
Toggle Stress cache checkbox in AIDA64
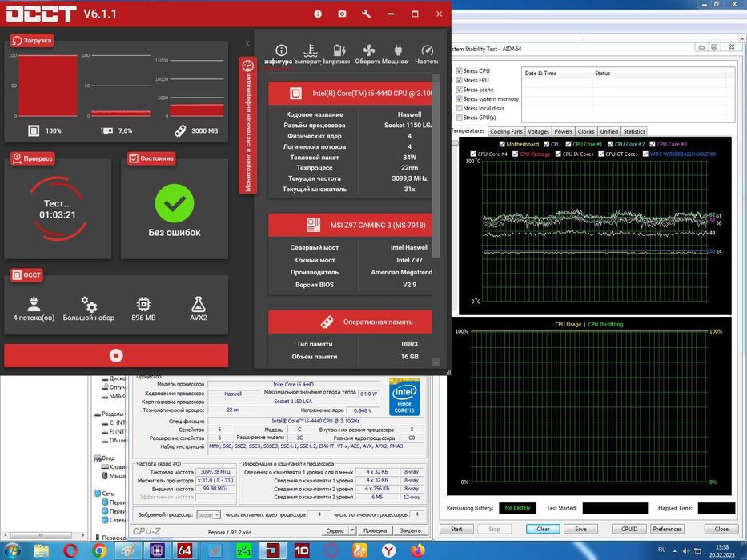click(460, 89)
